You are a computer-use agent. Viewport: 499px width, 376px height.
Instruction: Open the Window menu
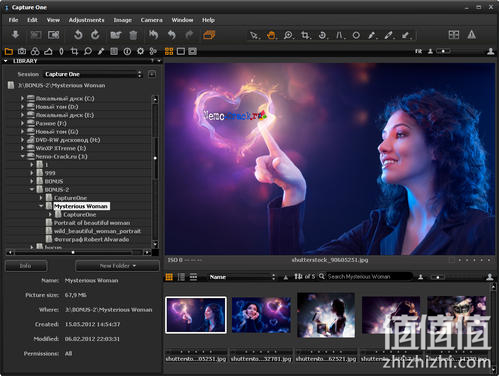pyautogui.click(x=182, y=20)
